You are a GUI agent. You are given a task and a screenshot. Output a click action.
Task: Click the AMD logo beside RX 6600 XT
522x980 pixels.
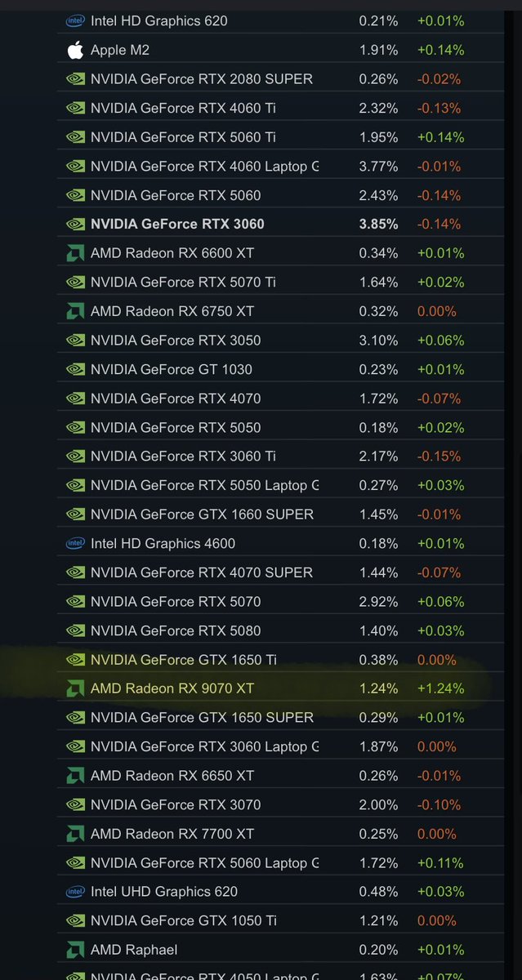tap(75, 253)
